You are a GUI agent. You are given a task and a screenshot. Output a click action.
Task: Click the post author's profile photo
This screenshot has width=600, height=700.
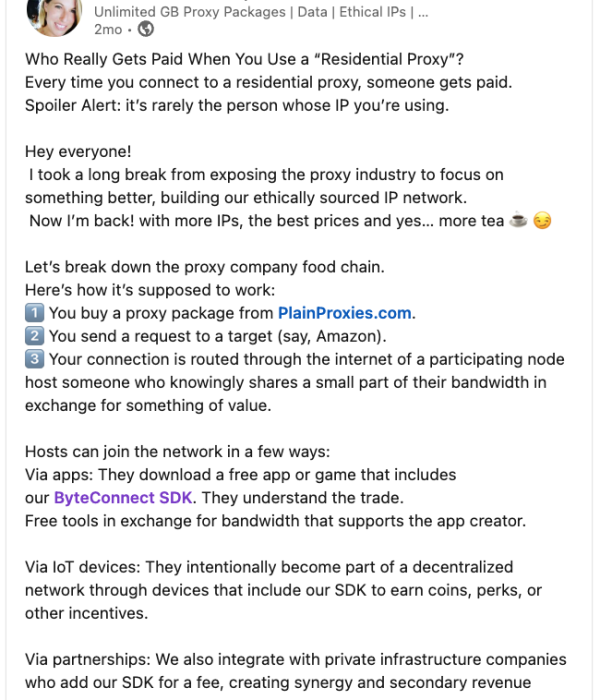(x=55, y=16)
